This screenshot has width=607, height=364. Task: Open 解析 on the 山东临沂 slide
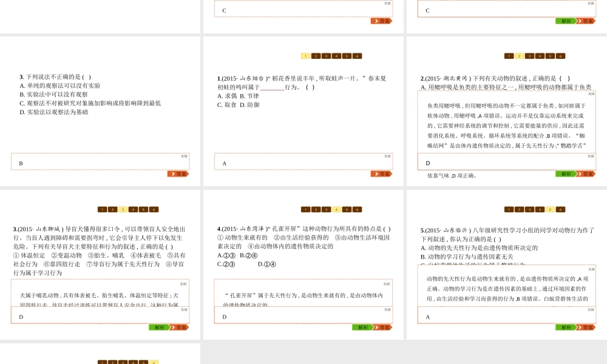(566, 328)
